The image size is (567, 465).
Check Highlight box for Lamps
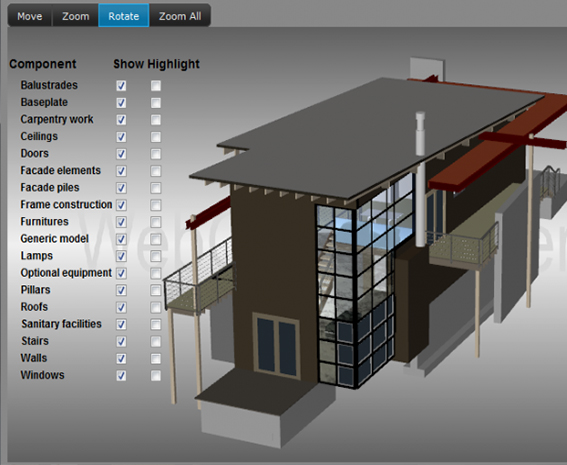coord(156,256)
